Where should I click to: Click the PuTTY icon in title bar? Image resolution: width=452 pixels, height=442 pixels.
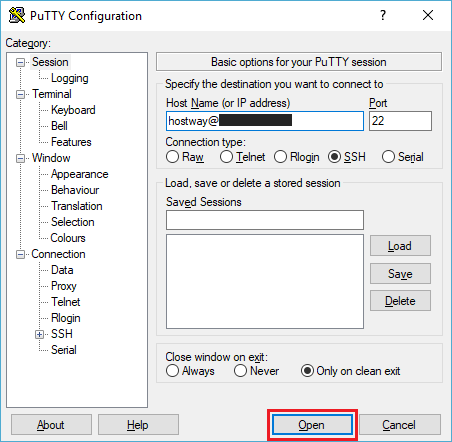[x=17, y=15]
